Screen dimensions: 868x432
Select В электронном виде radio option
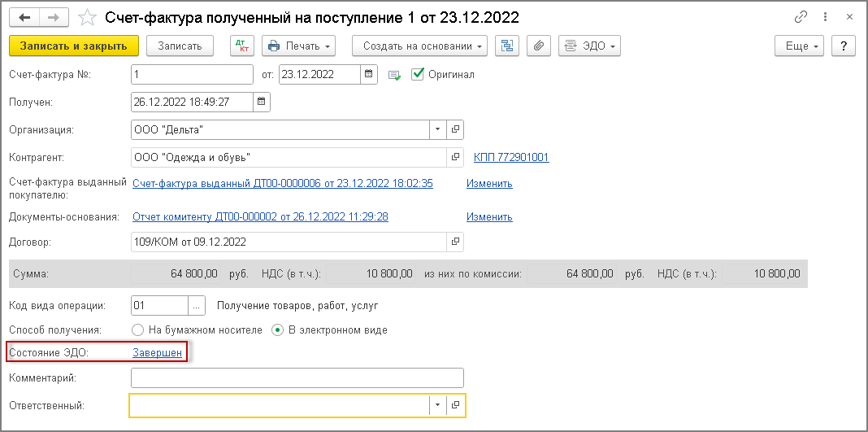[x=277, y=330]
